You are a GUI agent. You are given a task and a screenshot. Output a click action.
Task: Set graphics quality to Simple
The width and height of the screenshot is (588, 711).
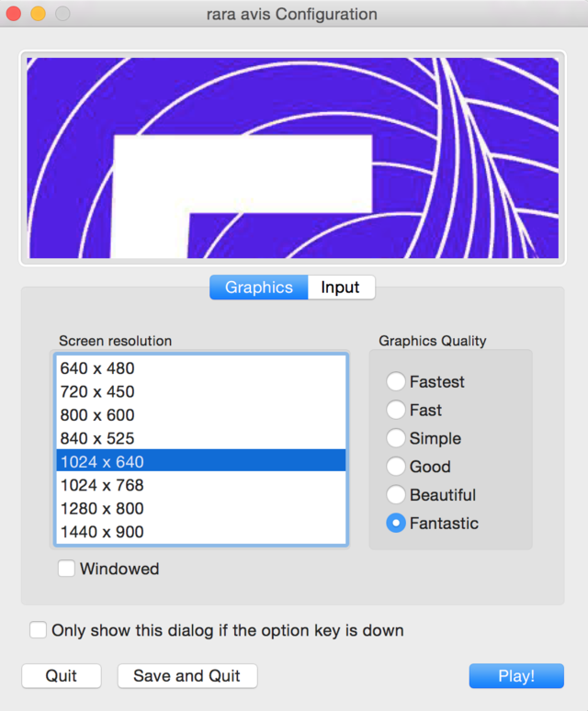(x=396, y=439)
